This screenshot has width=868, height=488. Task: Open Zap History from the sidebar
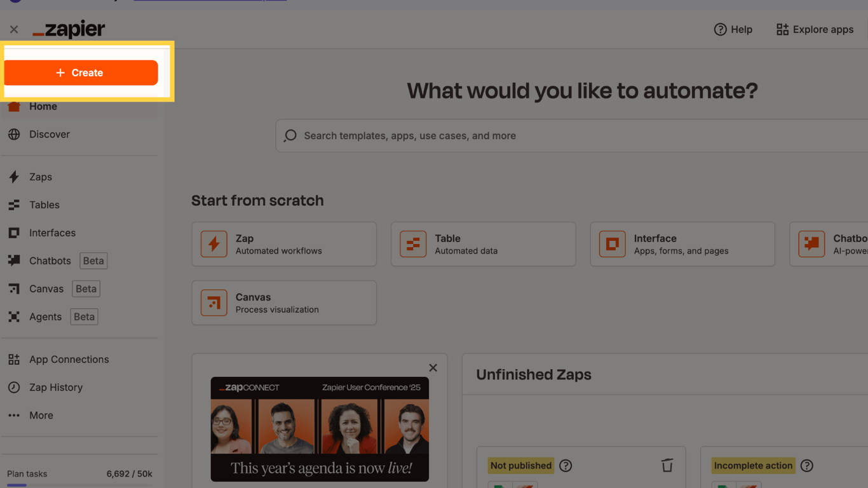55,387
